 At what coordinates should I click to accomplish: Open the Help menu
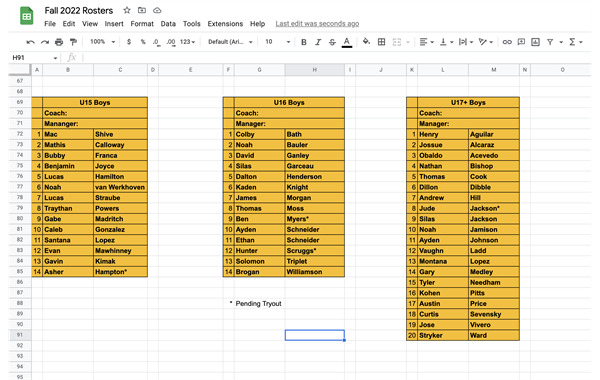pos(258,24)
